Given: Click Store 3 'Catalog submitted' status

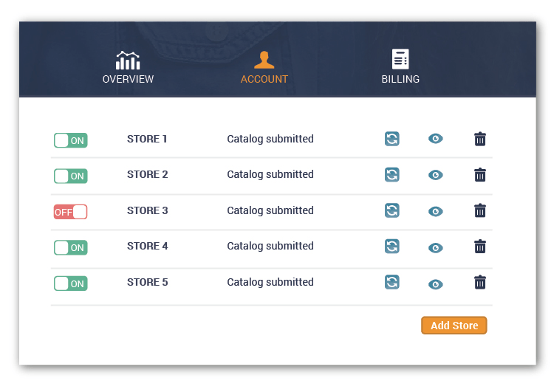Looking at the screenshot, I should (x=270, y=210).
